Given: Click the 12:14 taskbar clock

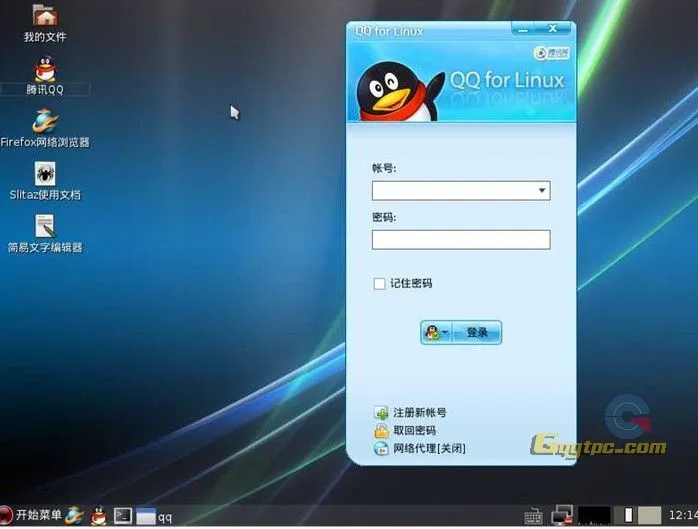Looking at the screenshot, I should tap(683, 515).
